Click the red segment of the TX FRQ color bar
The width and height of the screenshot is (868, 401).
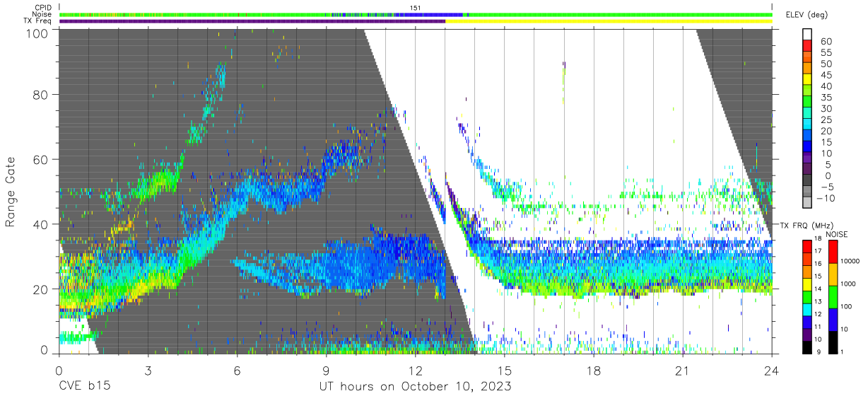pos(808,245)
